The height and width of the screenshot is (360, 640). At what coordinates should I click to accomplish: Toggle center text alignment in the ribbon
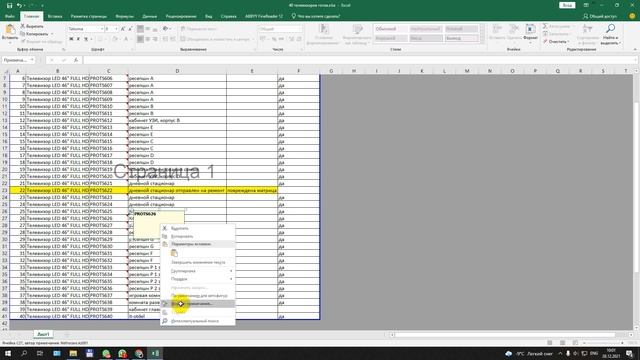pyautogui.click(x=148, y=39)
